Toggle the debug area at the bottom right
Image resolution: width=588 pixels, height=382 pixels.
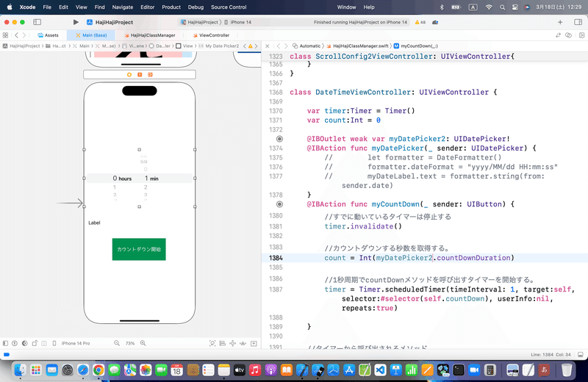[x=581, y=354]
